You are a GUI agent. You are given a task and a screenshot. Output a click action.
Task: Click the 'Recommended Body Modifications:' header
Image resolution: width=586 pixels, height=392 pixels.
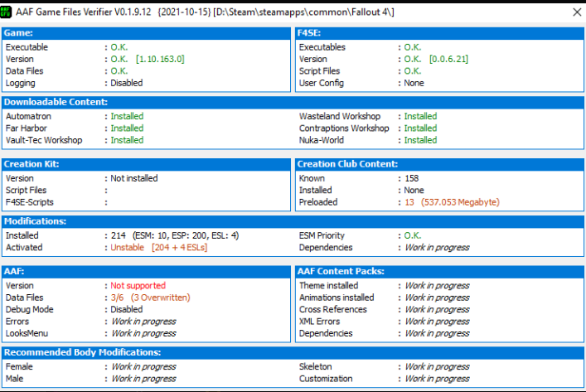point(293,352)
